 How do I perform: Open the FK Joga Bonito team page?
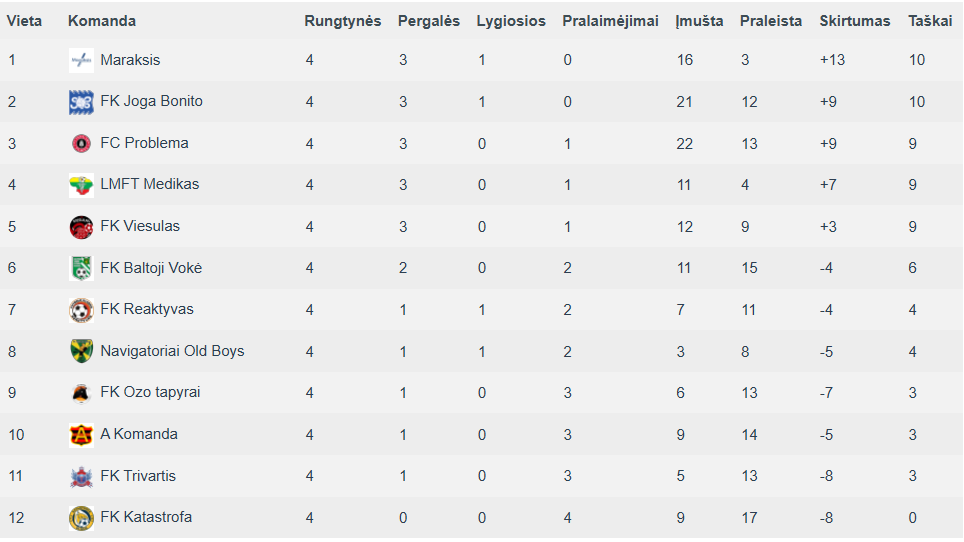tap(151, 101)
